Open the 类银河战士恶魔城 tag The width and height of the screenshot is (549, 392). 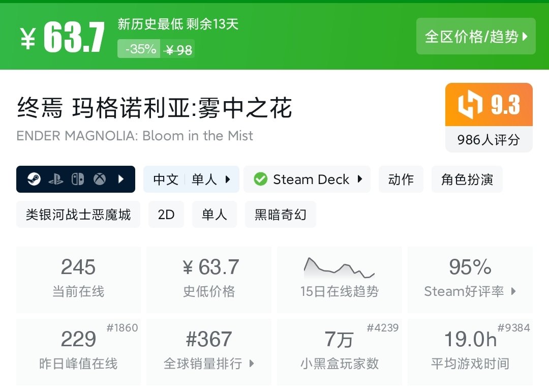coord(78,215)
